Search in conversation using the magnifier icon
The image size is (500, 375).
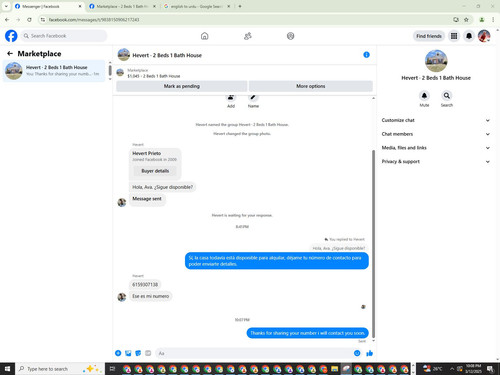[447, 96]
